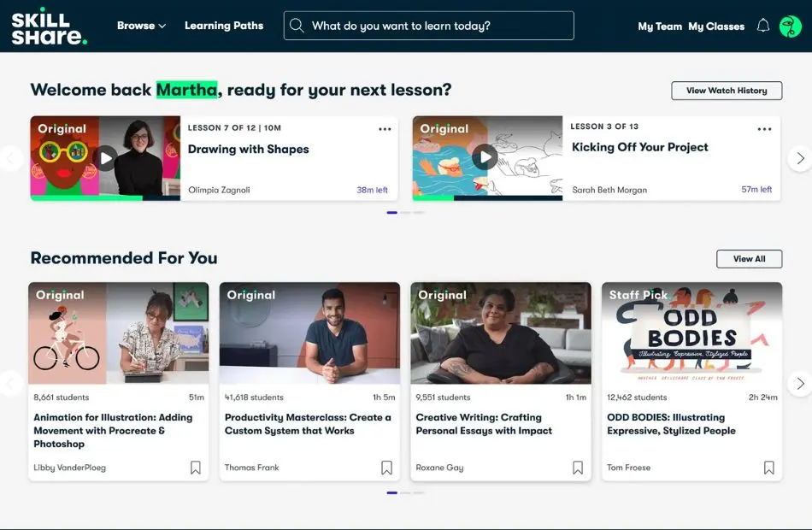Open the Browse dropdown

click(x=141, y=26)
